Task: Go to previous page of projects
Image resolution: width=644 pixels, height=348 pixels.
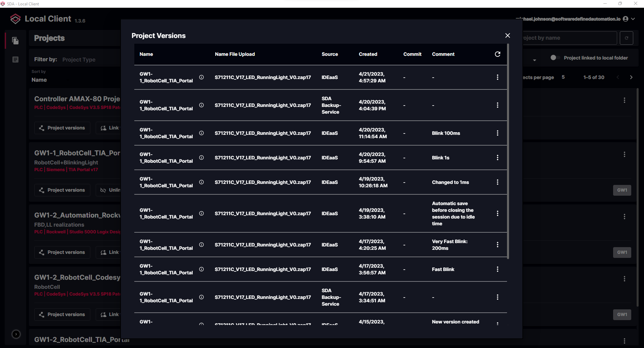Action: point(618,77)
